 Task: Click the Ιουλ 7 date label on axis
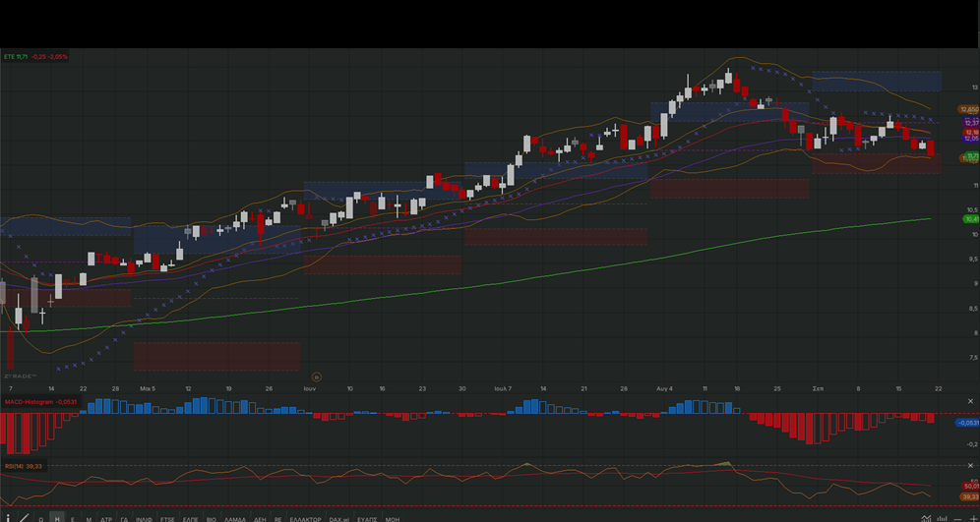tap(503, 388)
